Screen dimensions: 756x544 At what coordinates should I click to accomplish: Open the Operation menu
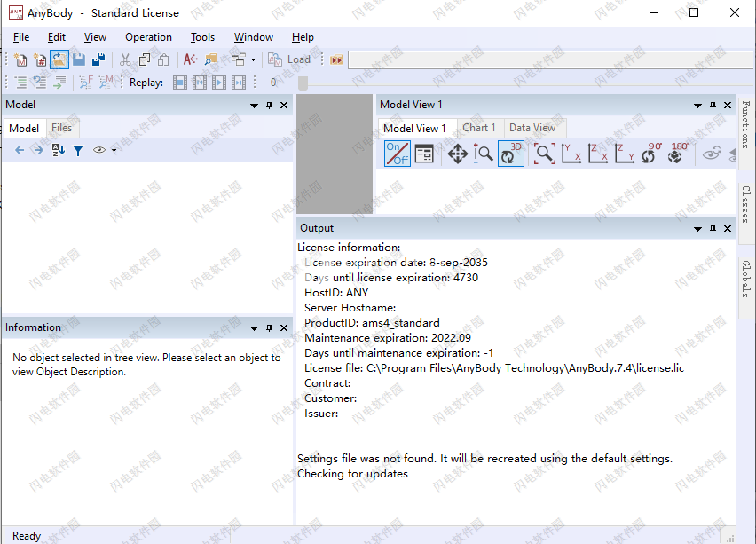(x=148, y=37)
